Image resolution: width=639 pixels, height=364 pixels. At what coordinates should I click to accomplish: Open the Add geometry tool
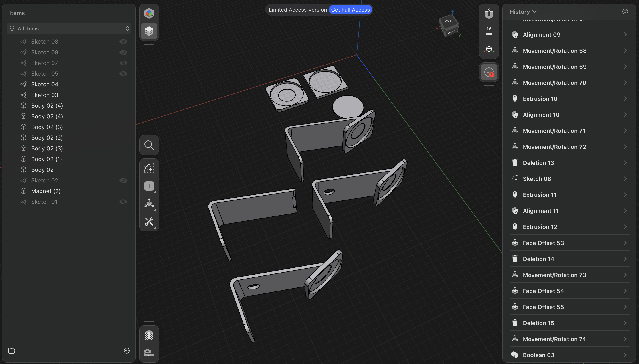[149, 186]
